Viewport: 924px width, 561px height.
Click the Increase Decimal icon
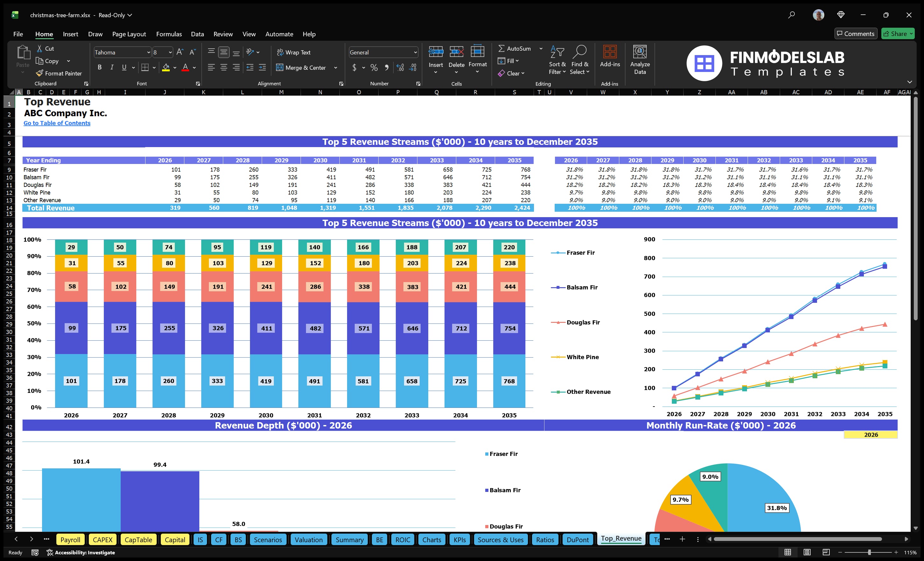pos(400,67)
